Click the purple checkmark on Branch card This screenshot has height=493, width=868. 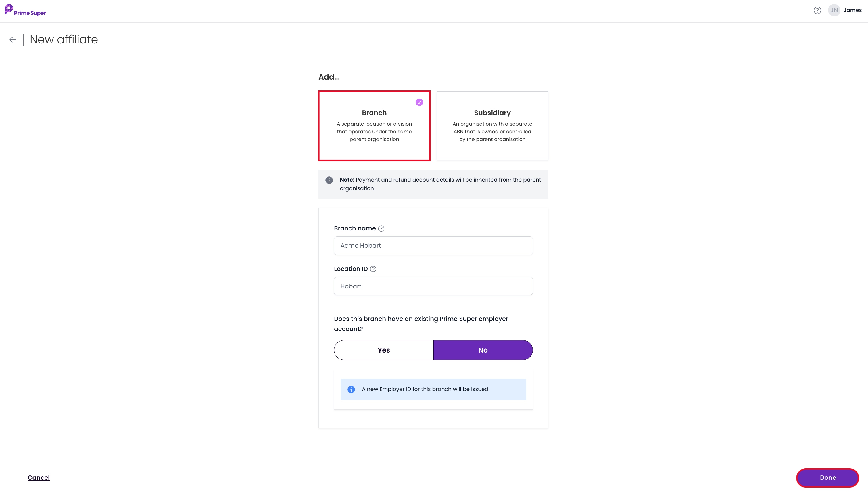(419, 102)
